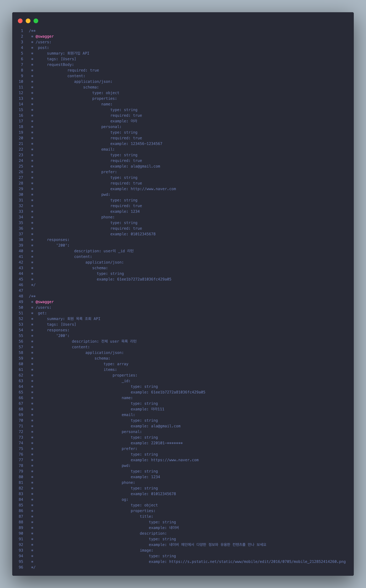366x588 pixels.
Task: Click 'type: object' on line 12
Action: pos(106,93)
